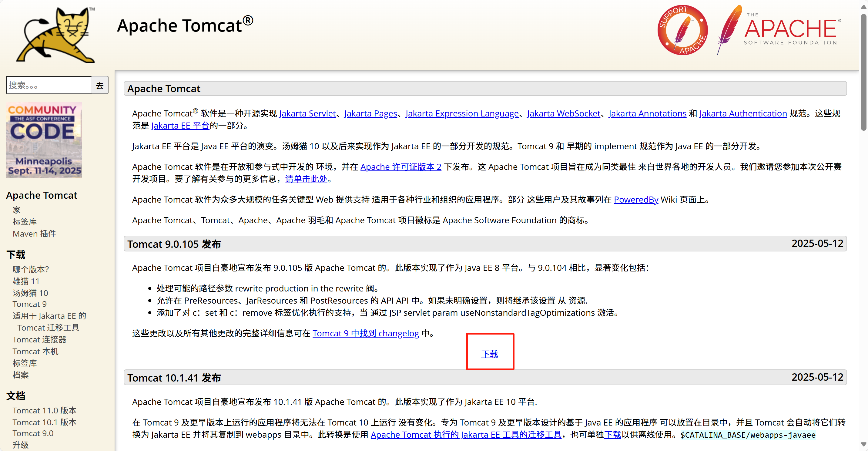Click the highlighted 下载 download link

pos(490,354)
